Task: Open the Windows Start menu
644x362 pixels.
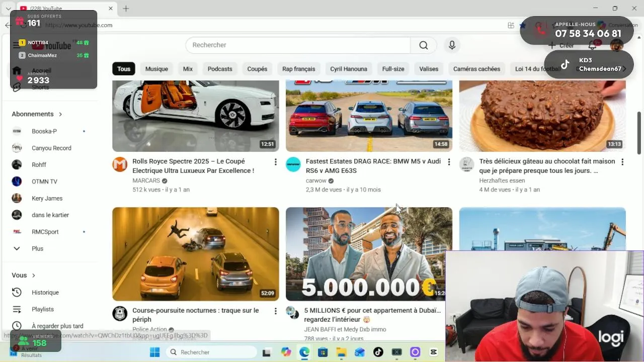Action: 154,352
